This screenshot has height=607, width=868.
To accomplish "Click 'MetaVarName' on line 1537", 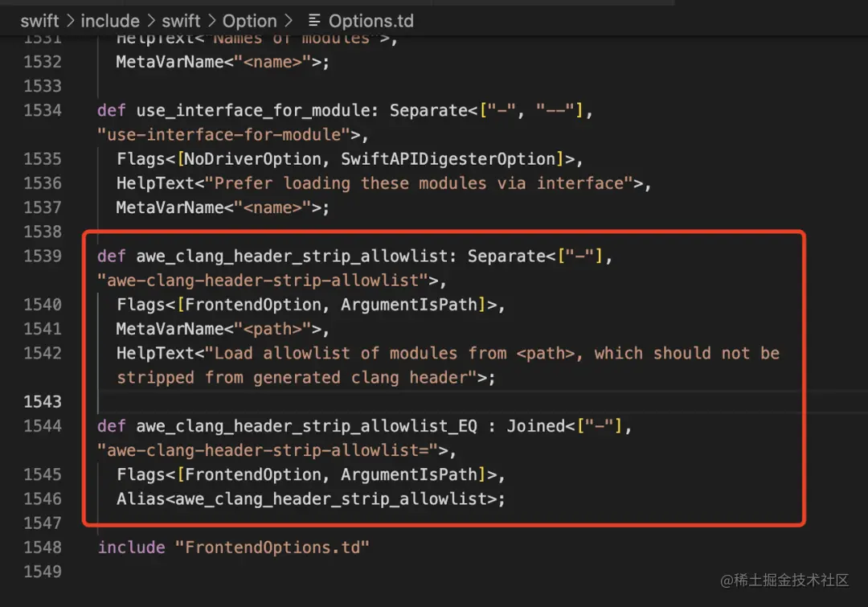I will coord(170,207).
